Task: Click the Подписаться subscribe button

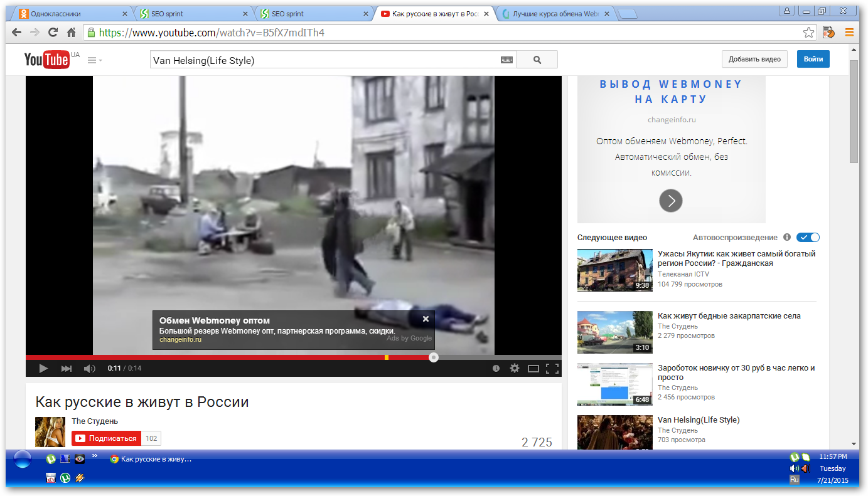Action: pyautogui.click(x=107, y=438)
